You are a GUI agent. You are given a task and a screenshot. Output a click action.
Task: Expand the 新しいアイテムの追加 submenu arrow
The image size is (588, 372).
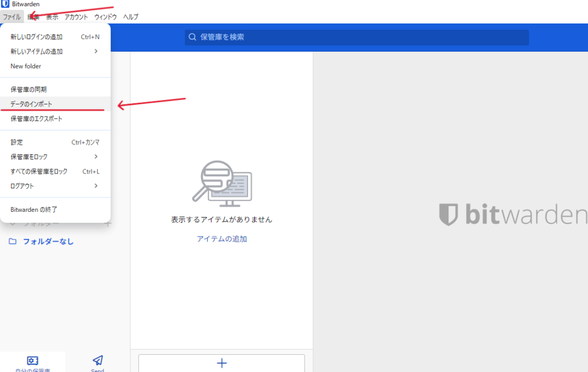coord(96,51)
